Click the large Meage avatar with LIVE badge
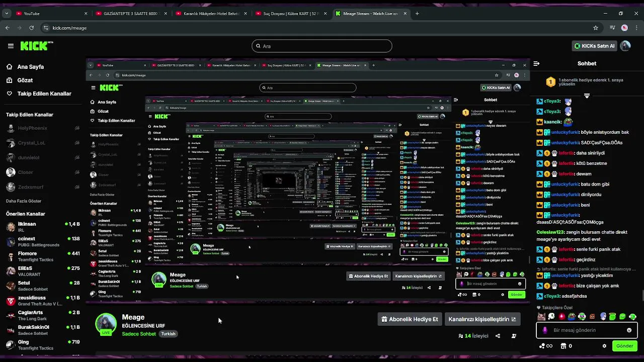Image resolution: width=644 pixels, height=362 pixels. coord(106,324)
